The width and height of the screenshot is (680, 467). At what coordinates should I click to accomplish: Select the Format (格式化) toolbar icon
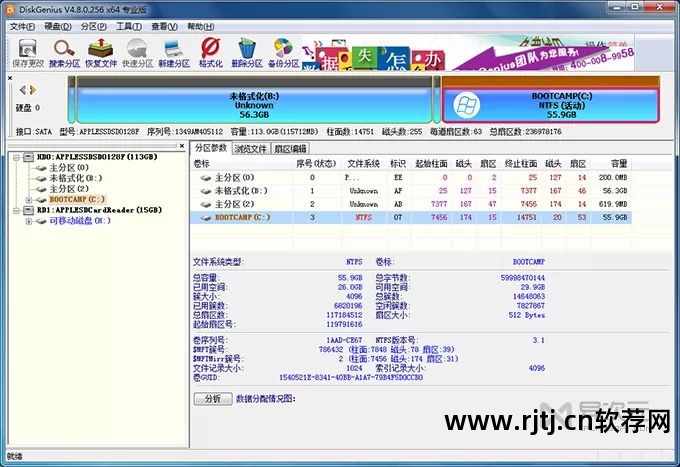pyautogui.click(x=211, y=52)
